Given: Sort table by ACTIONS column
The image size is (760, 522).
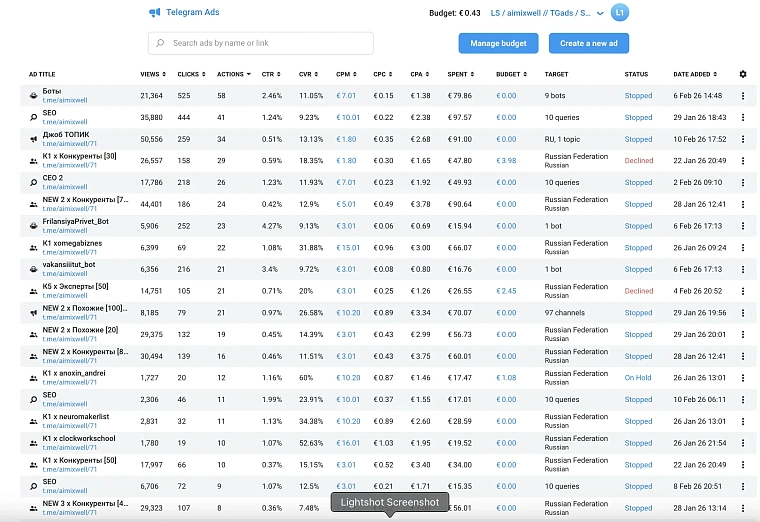Looking at the screenshot, I should (x=234, y=74).
